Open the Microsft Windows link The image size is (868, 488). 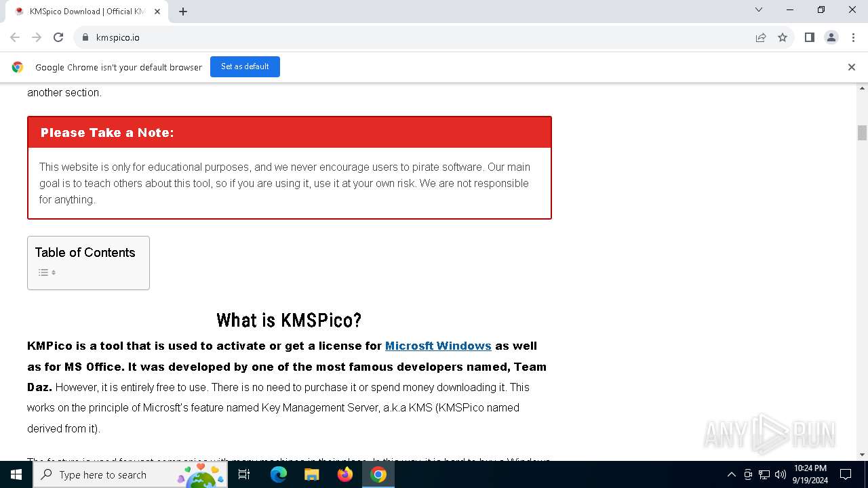[x=438, y=346]
